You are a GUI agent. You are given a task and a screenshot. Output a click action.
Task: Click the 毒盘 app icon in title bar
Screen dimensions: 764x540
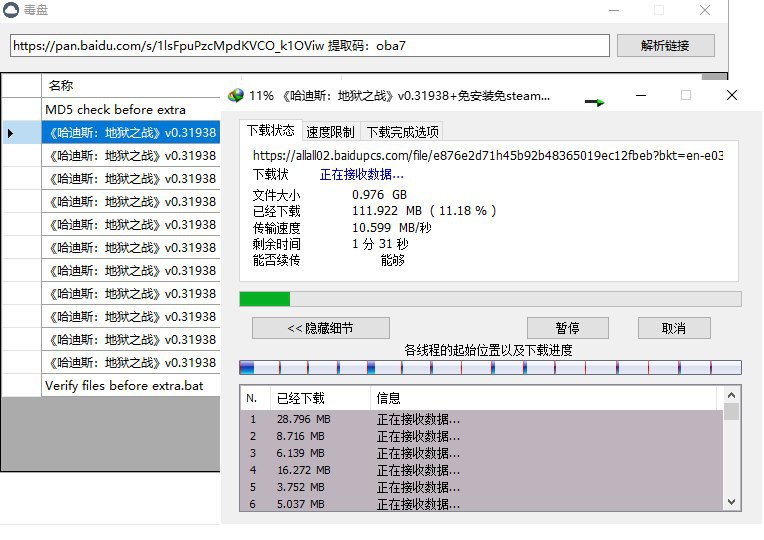pyautogui.click(x=11, y=10)
